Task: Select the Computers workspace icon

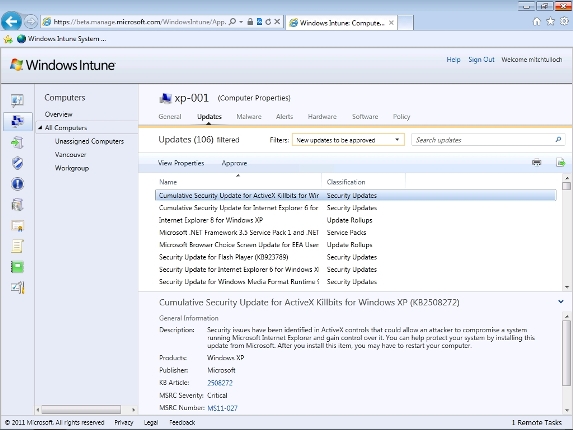Action: 17,121
